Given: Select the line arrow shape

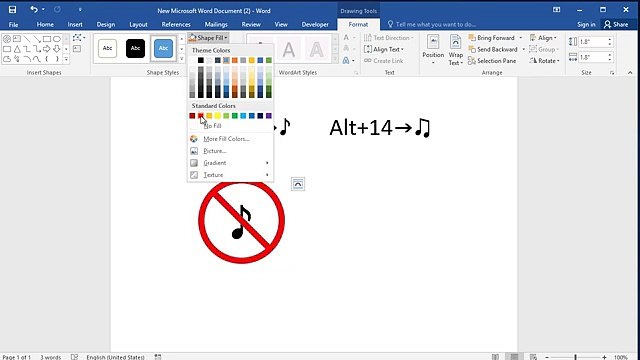Looking at the screenshot, I should [37, 39].
